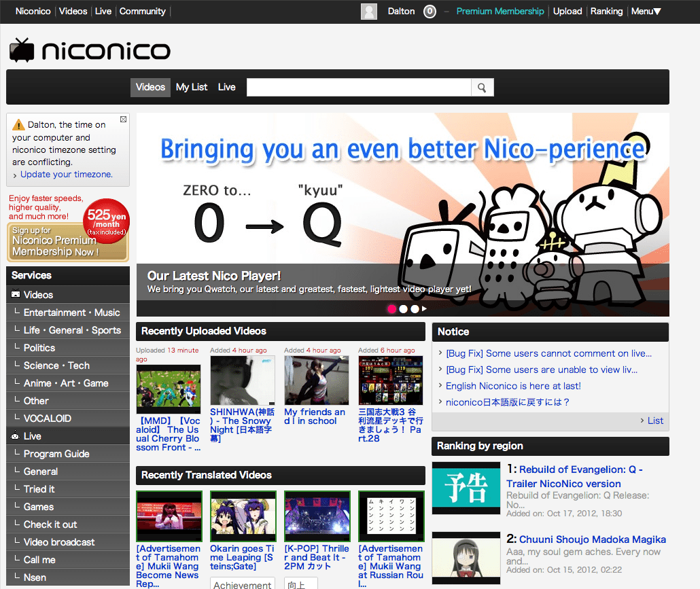The width and height of the screenshot is (700, 589).
Task: Click the My friends and I in school thumbnail
Action: 317,380
